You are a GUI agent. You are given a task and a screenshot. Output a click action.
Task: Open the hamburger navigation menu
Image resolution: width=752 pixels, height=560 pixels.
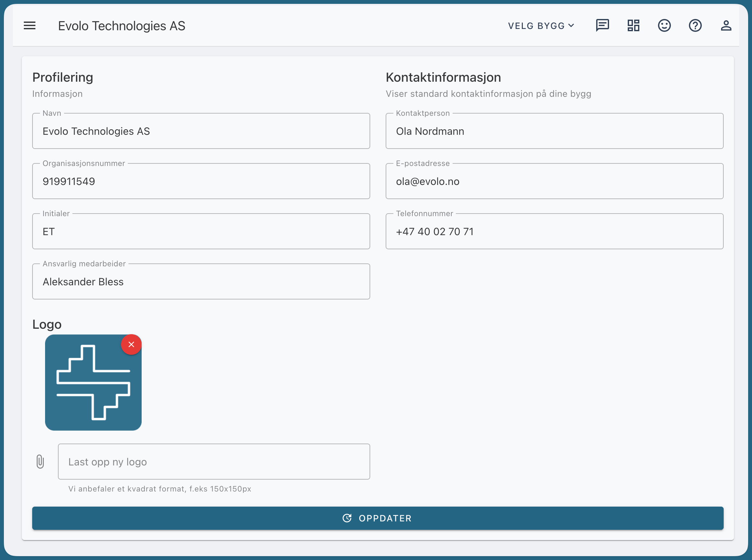[30, 26]
